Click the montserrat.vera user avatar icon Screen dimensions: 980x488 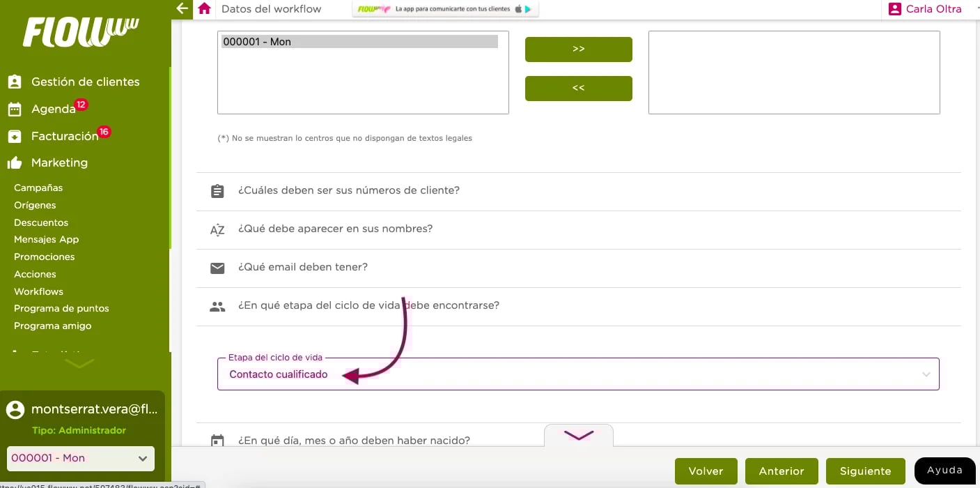[15, 410]
